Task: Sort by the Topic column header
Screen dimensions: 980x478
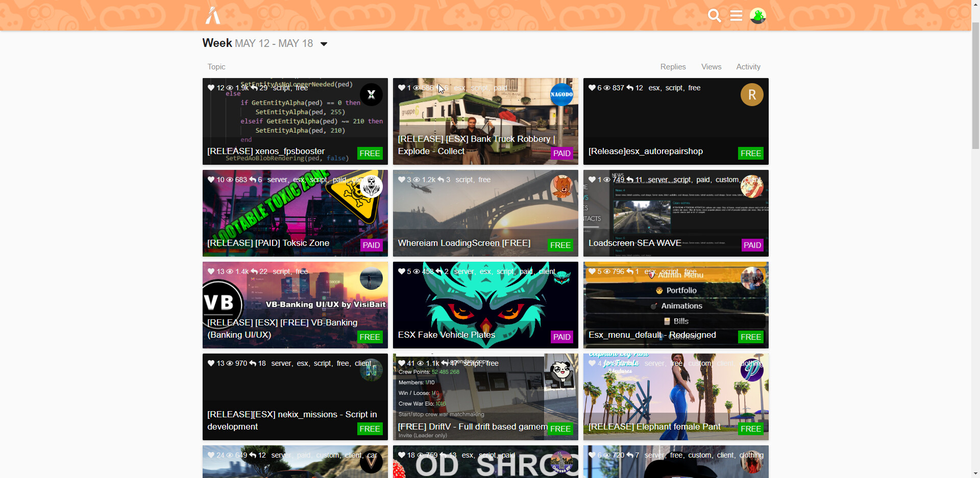Action: tap(216, 67)
